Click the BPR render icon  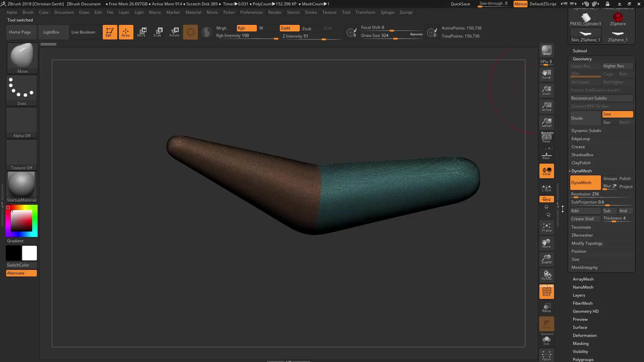point(546,50)
